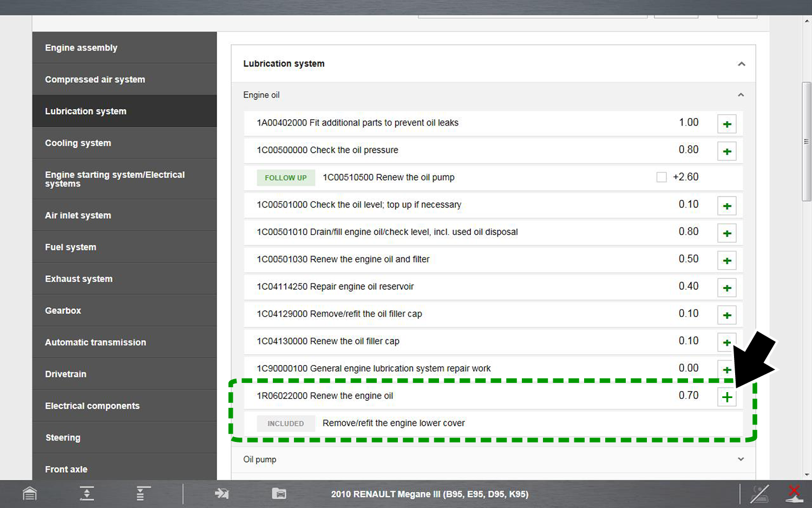Click the home garage icon in bottom bar

30,493
